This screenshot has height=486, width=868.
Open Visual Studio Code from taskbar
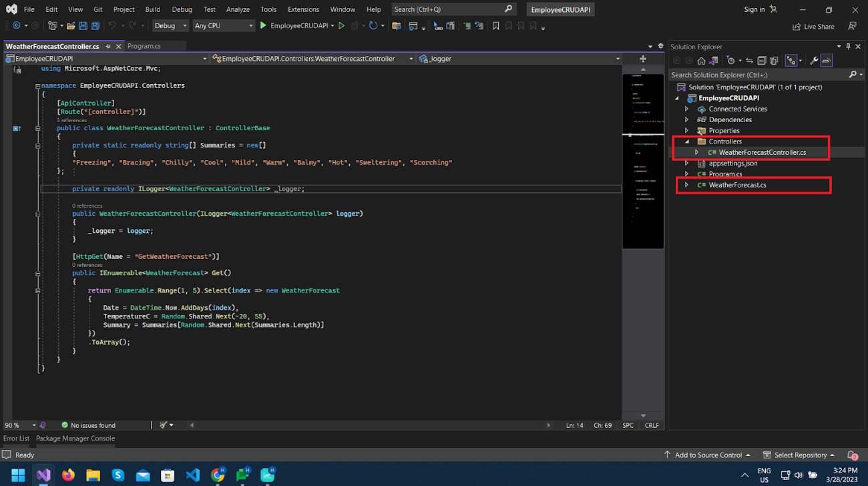click(x=193, y=475)
